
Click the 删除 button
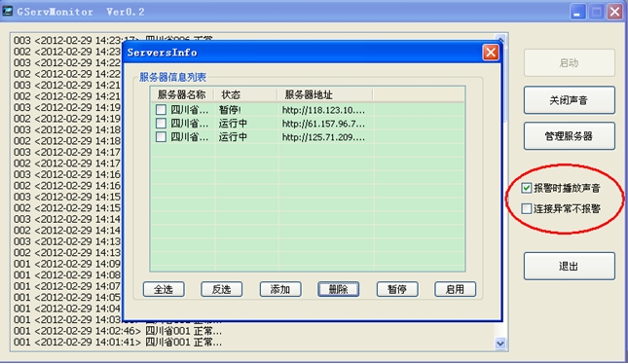point(339,289)
